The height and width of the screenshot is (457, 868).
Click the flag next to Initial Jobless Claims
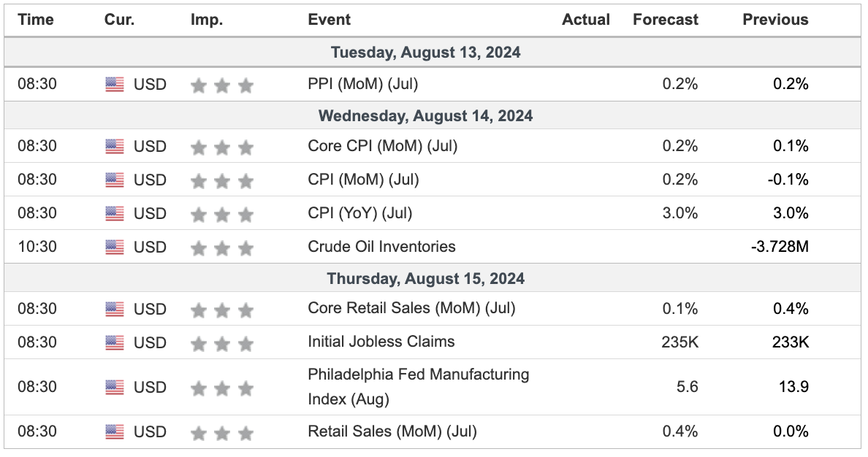click(115, 342)
